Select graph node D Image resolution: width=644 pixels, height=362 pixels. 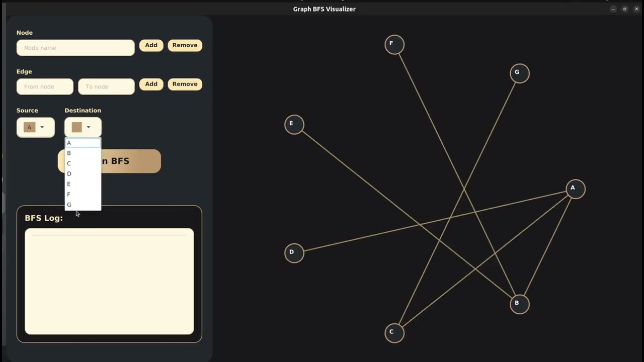(x=294, y=253)
